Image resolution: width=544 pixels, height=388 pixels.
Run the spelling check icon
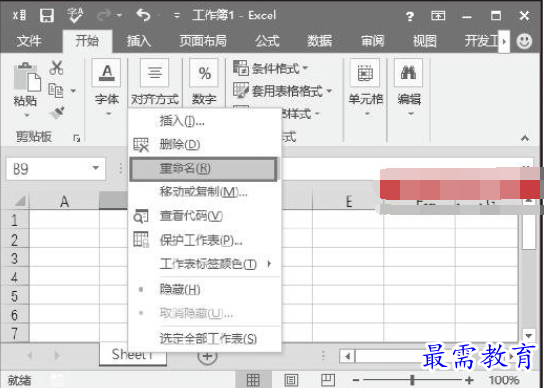click(75, 15)
